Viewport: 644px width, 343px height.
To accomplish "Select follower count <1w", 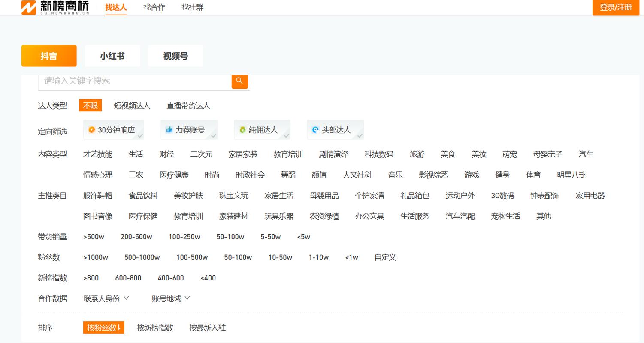I will [351, 257].
